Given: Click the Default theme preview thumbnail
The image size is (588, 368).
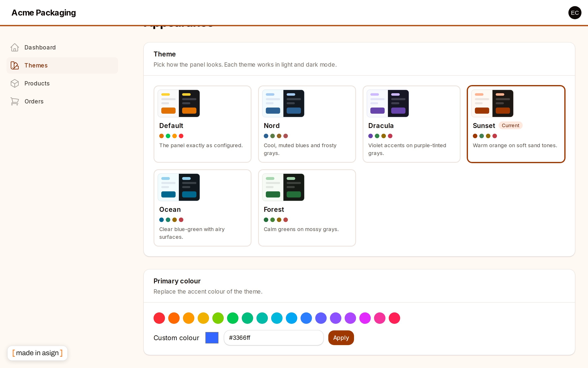Looking at the screenshot, I should (179, 103).
